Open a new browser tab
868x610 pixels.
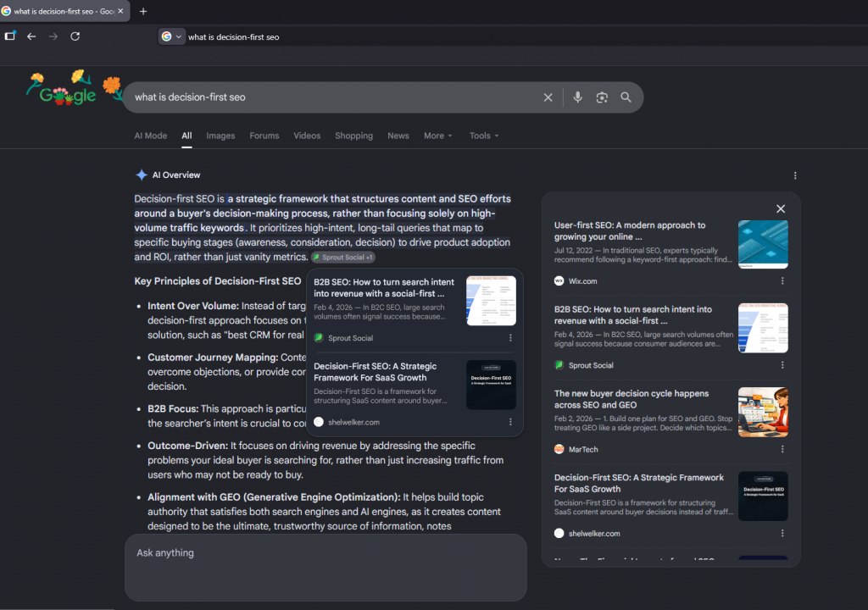[143, 11]
